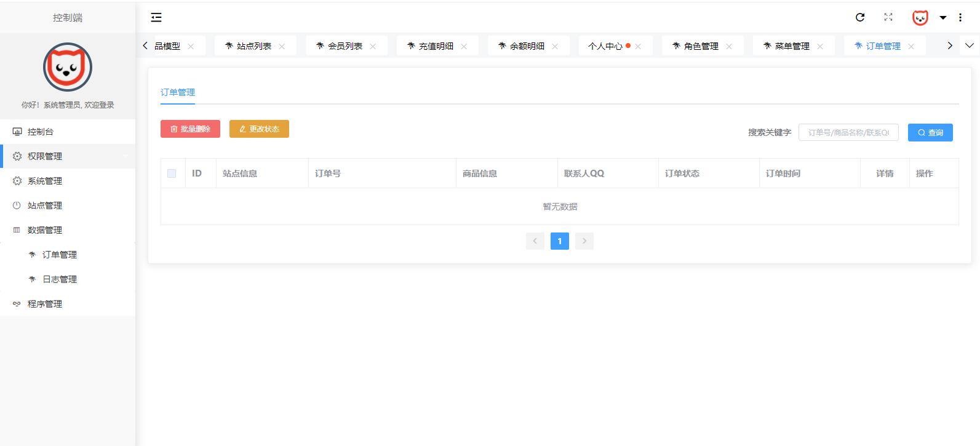This screenshot has width=980, height=446.
Task: Expand 权限管理 in the sidebar
Action: [x=45, y=156]
